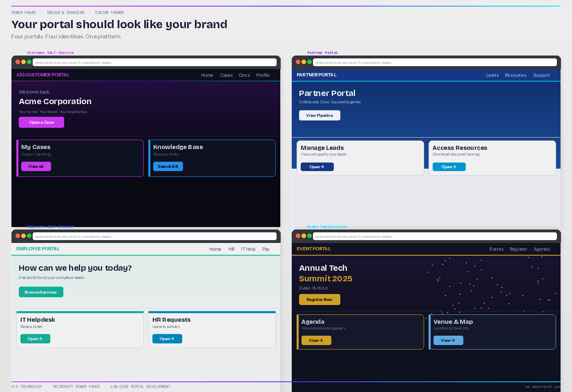Click the Open a Case button
Screen dimensions: 572x392
tap(41, 122)
